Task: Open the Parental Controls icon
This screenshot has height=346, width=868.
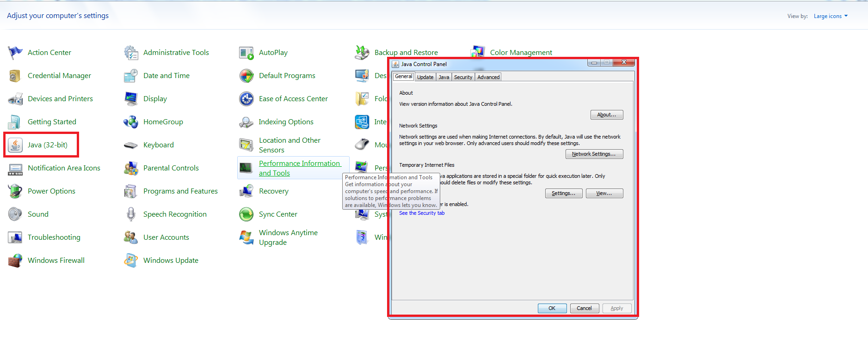Action: 131,168
